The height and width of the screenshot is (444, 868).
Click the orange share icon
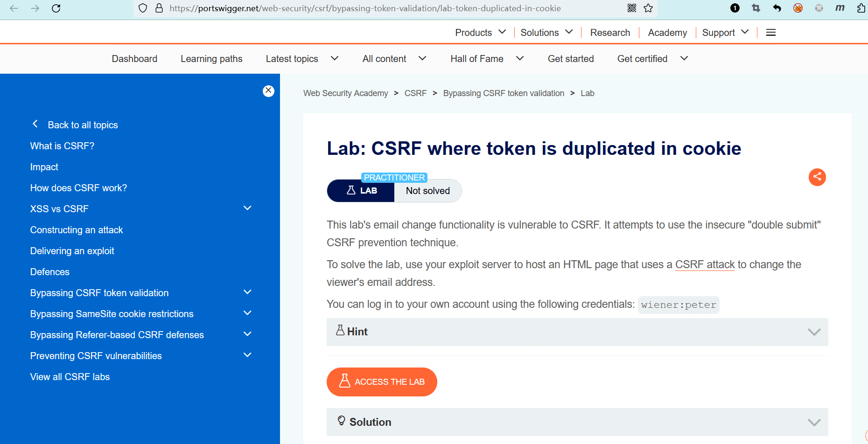[817, 177]
